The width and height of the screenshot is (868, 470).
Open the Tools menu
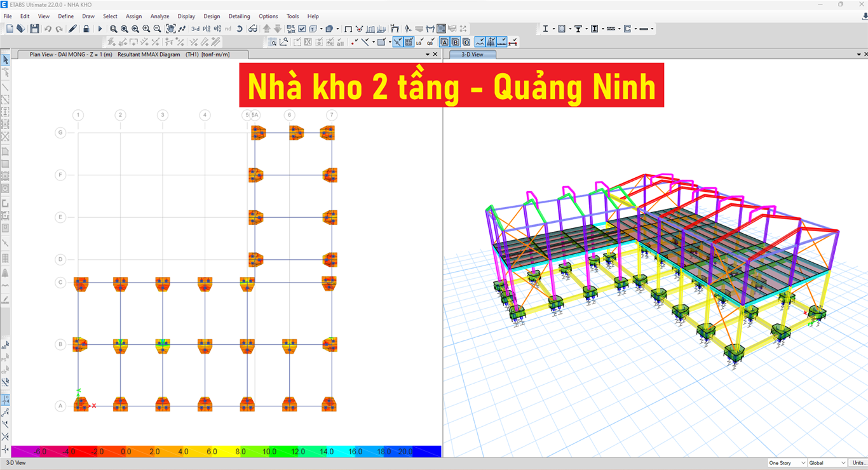coord(292,17)
